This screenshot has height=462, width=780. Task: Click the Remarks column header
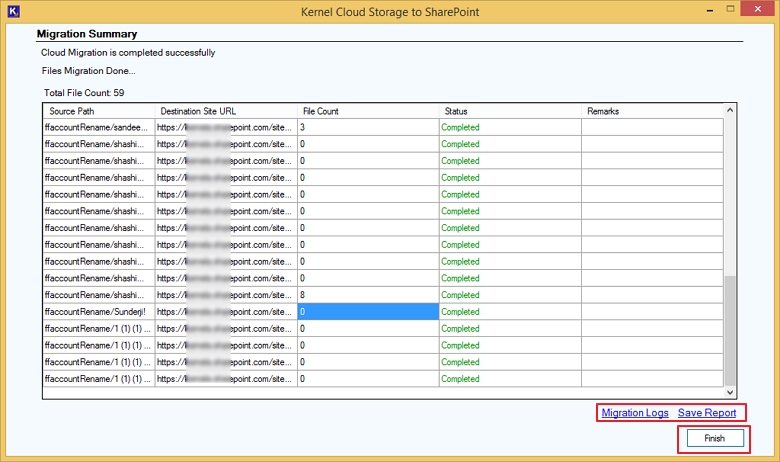pos(652,111)
